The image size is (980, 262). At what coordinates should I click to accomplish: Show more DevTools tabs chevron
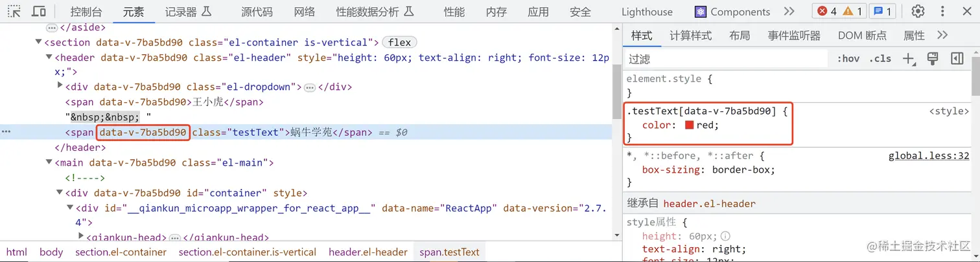point(789,11)
